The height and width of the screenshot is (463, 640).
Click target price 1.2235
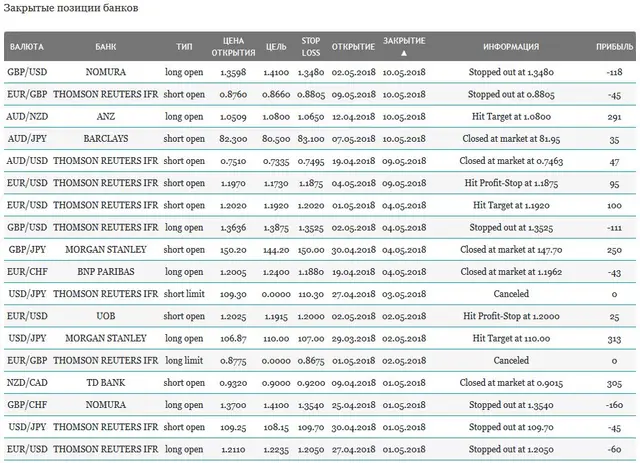pyautogui.click(x=276, y=450)
